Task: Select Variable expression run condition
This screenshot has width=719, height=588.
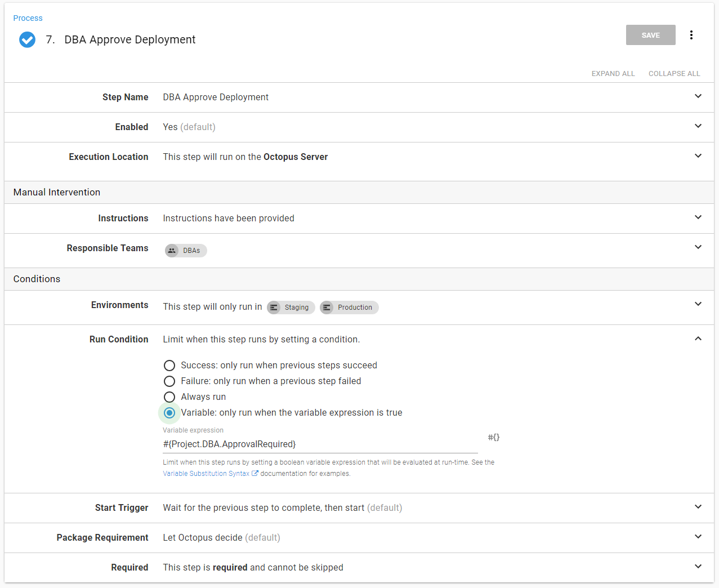Action: 169,413
